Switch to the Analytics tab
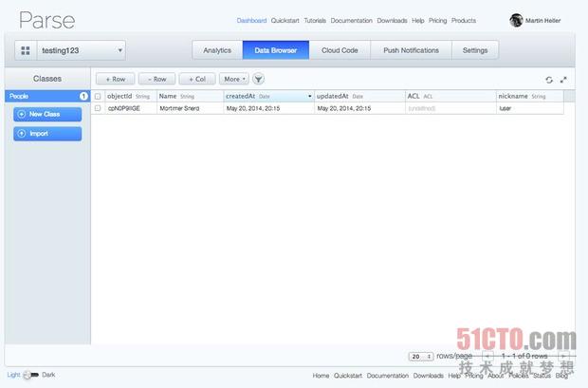The width and height of the screenshot is (588, 388). pos(217,50)
